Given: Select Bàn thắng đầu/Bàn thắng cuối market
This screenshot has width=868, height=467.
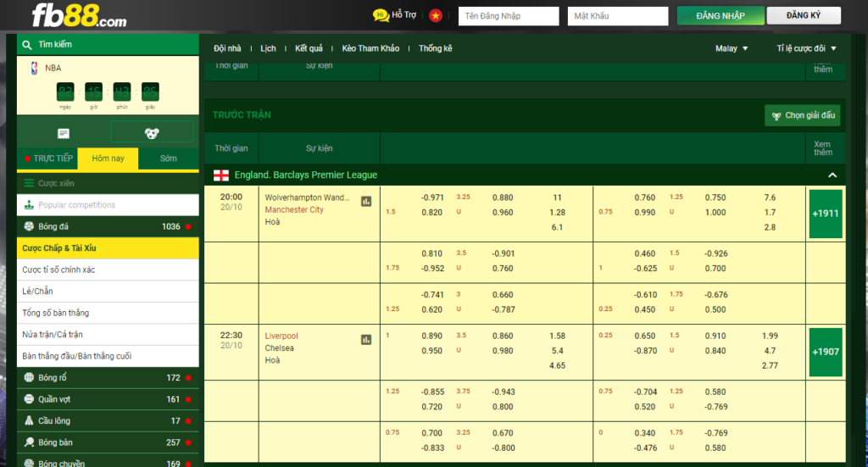Looking at the screenshot, I should 108,356.
